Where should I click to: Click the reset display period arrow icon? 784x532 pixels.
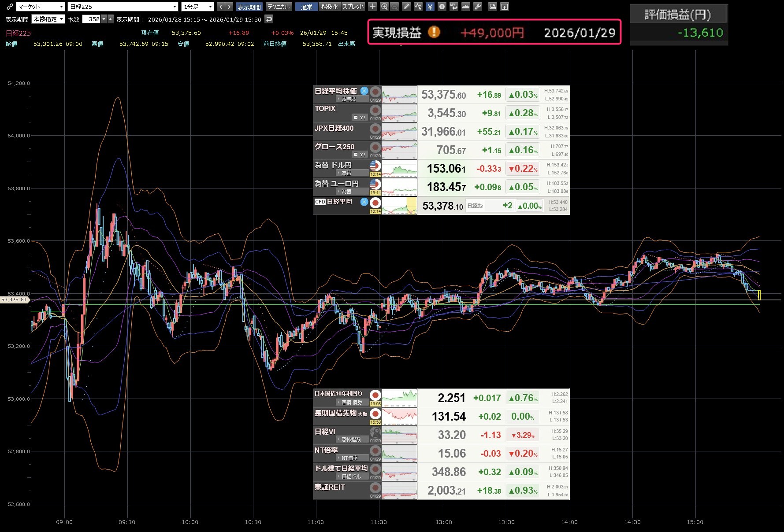pos(269,19)
